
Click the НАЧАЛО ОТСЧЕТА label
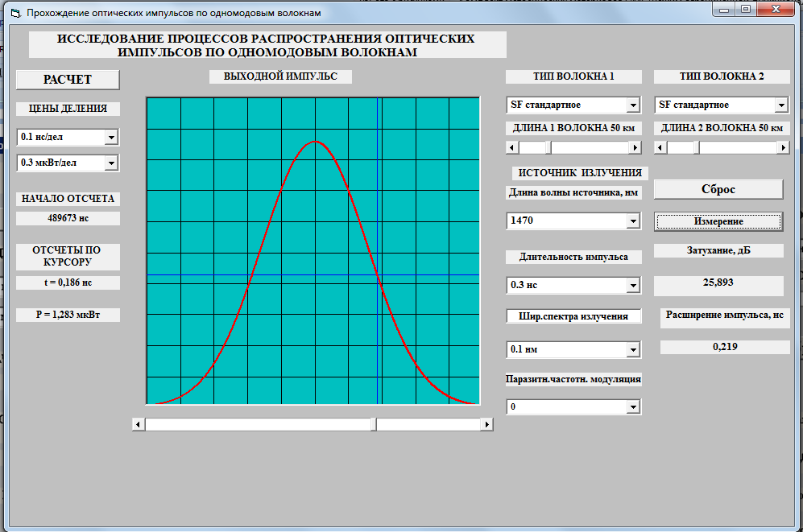(68, 199)
